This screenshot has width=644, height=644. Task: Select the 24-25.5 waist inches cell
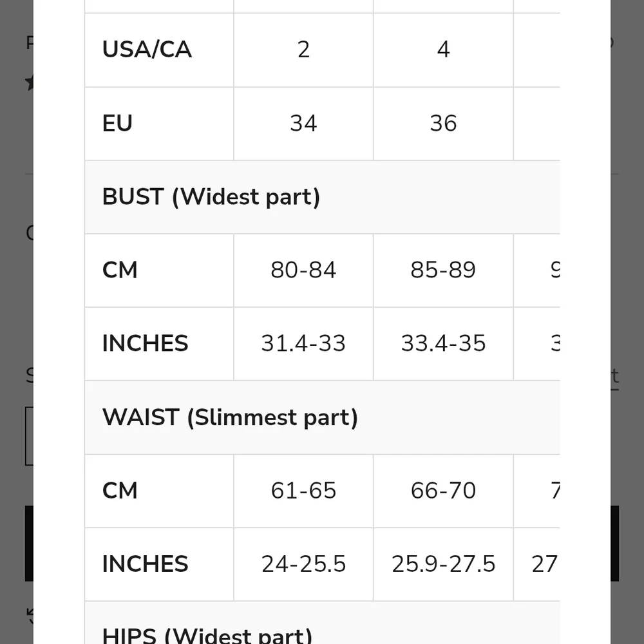pos(303,564)
